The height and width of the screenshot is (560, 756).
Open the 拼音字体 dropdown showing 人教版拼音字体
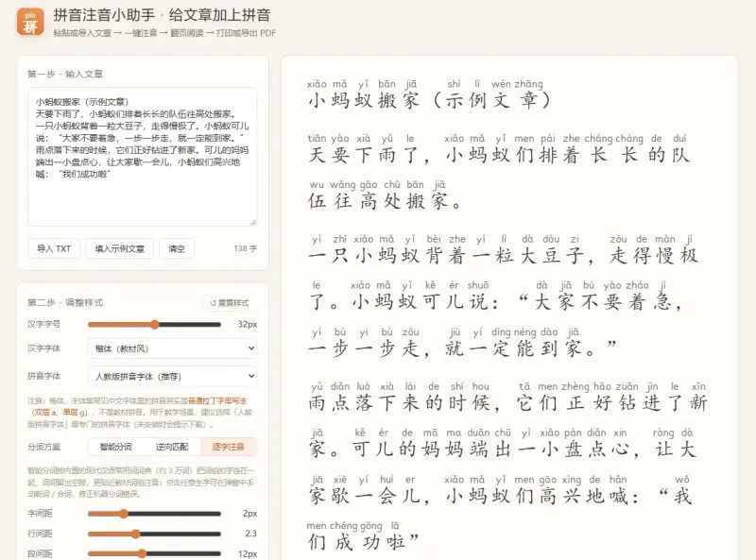pos(172,377)
